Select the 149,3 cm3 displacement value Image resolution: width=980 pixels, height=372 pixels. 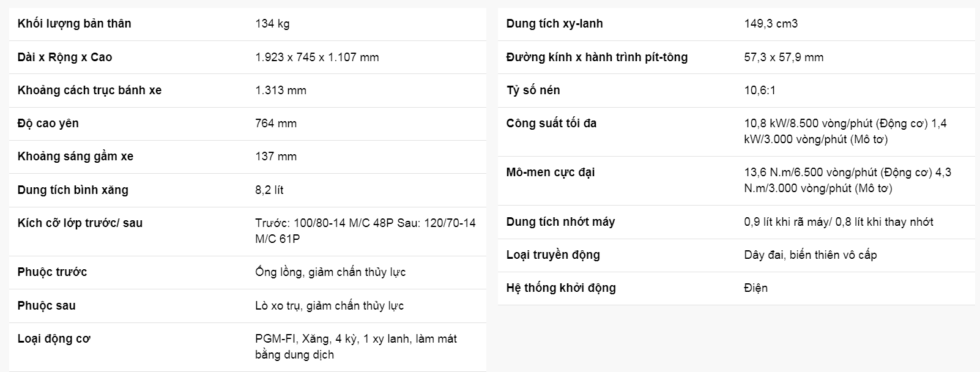pos(771,24)
